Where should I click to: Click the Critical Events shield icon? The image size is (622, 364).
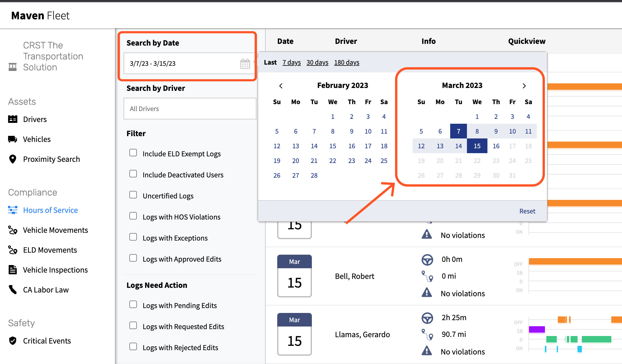(x=13, y=341)
